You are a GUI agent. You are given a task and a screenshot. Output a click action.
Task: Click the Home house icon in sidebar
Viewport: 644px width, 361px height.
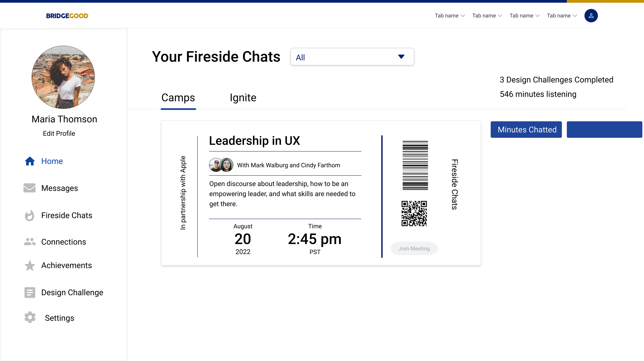30,161
